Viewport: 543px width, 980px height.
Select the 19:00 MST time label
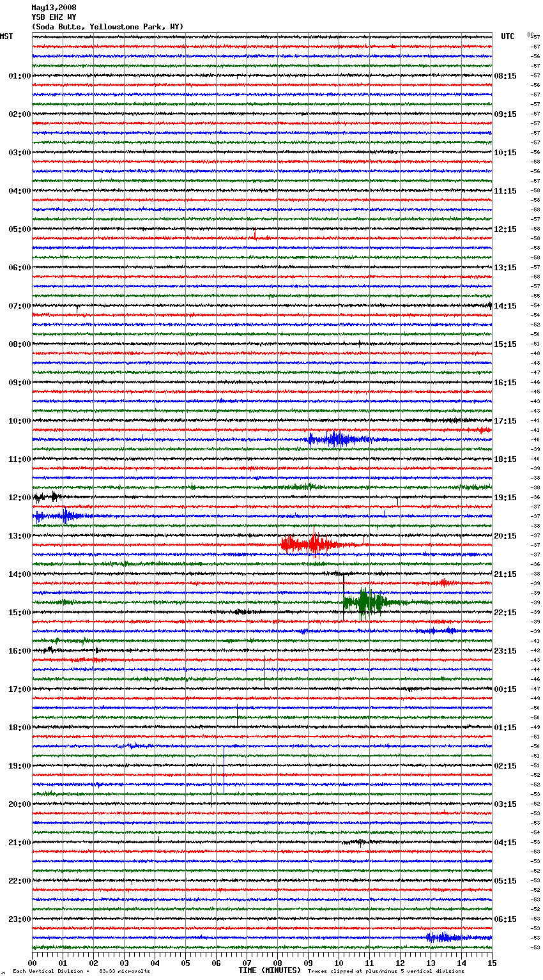pyautogui.click(x=19, y=766)
